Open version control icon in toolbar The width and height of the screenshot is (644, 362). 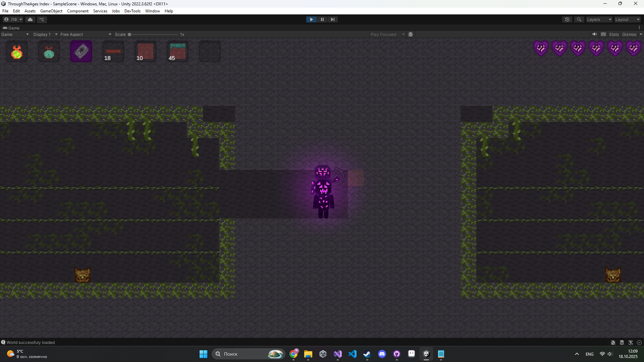42,19
